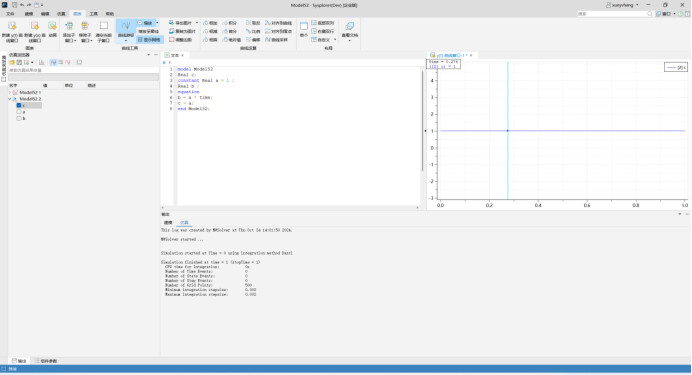Open the simulation browser panel options arrow
The height and width of the screenshot is (375, 692).
point(148,55)
